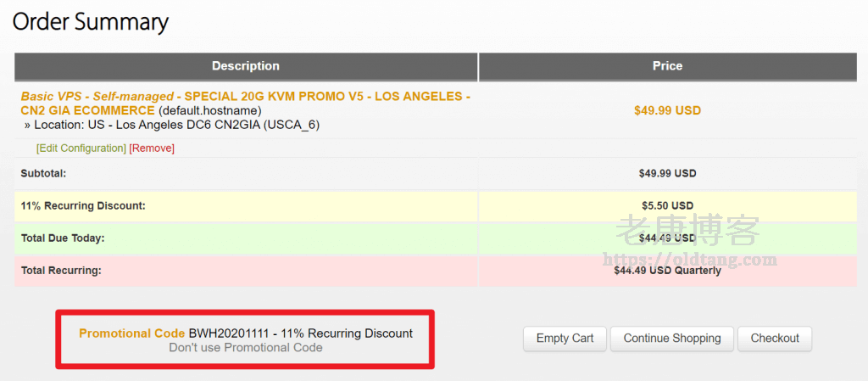Click the 11% Recurring Discount row label

point(83,205)
